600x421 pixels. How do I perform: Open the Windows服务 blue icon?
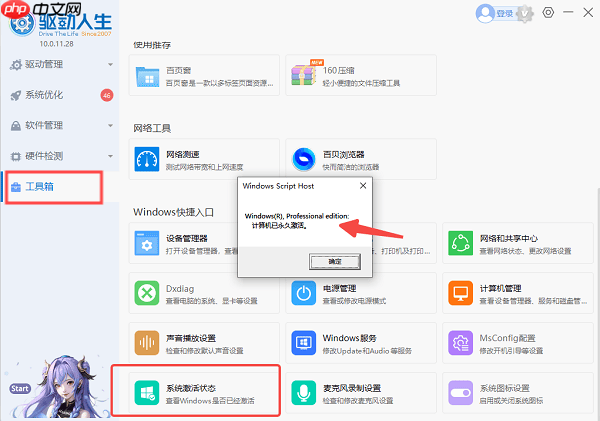click(x=304, y=343)
